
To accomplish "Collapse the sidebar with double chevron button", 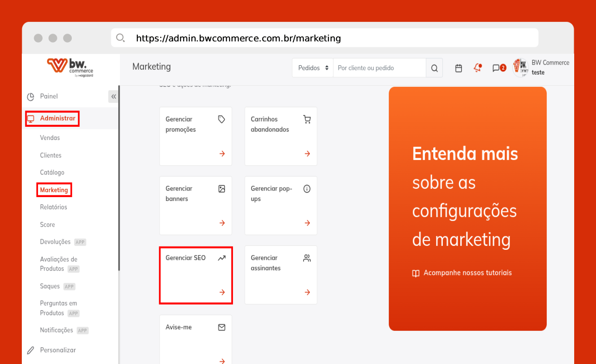I will 113,96.
